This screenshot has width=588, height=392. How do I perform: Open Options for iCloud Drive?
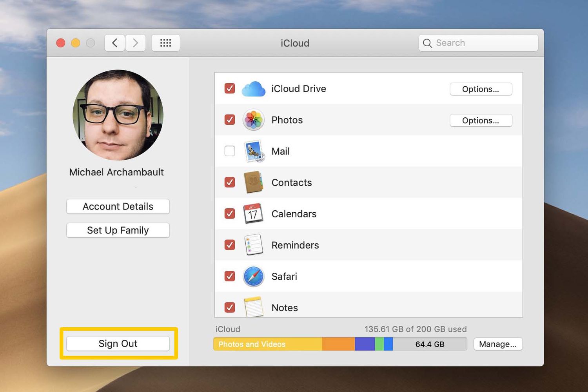tap(481, 89)
